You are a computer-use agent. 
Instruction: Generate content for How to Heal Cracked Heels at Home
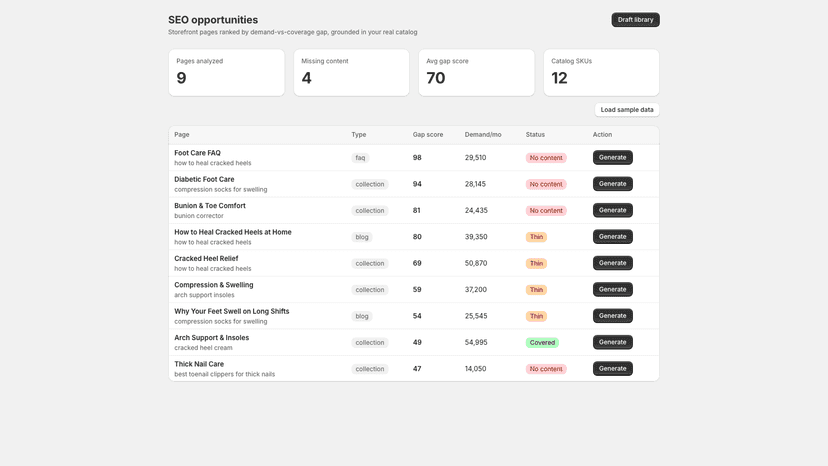pos(613,237)
